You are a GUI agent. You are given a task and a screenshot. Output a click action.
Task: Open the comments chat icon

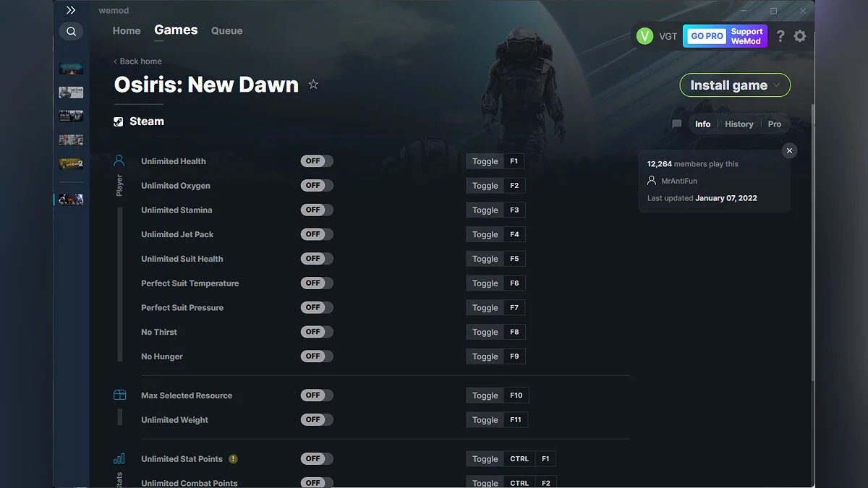(x=677, y=124)
